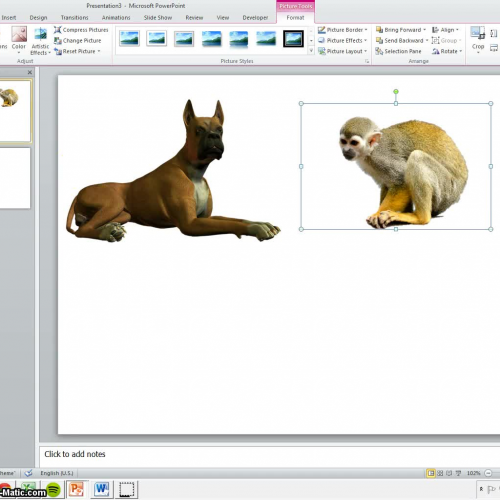Apply the second picture style thumbnail
The image size is (500, 500).
click(156, 39)
